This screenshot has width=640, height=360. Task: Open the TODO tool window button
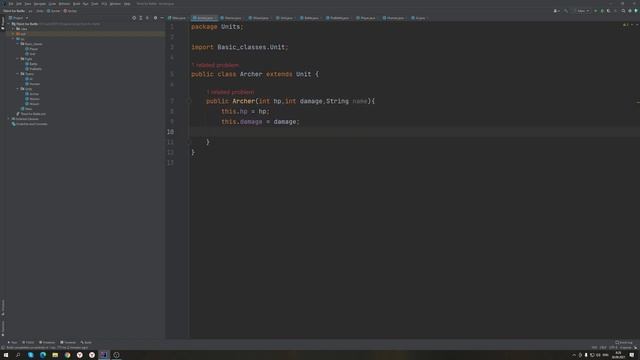coord(28,342)
